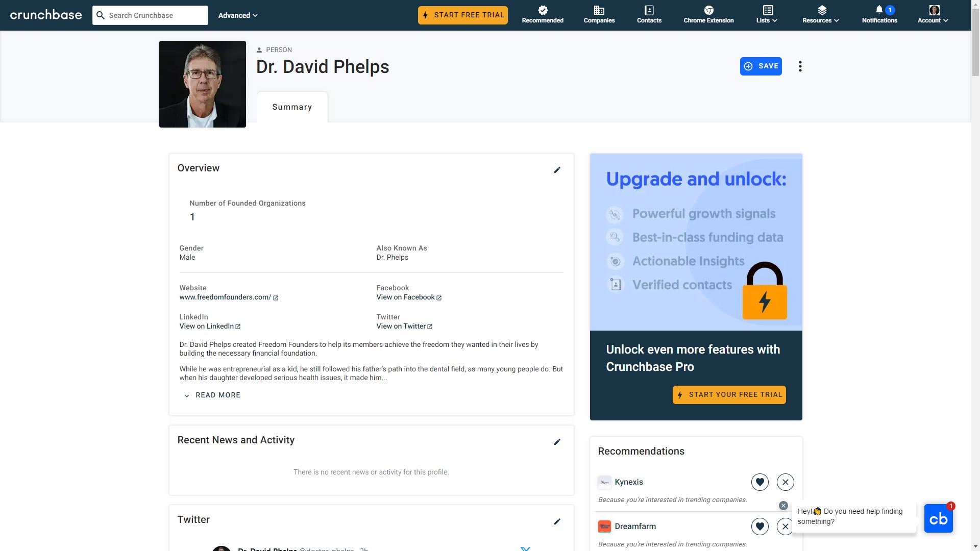Expand the Advanced search dropdown
Screen dimensions: 980x551
(x=238, y=15)
